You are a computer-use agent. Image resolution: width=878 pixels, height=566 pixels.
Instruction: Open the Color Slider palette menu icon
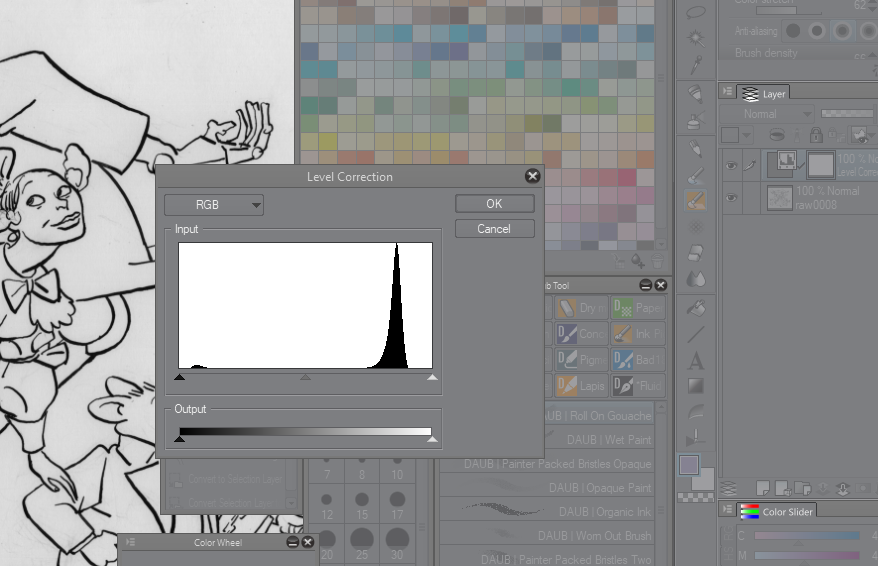click(x=727, y=509)
